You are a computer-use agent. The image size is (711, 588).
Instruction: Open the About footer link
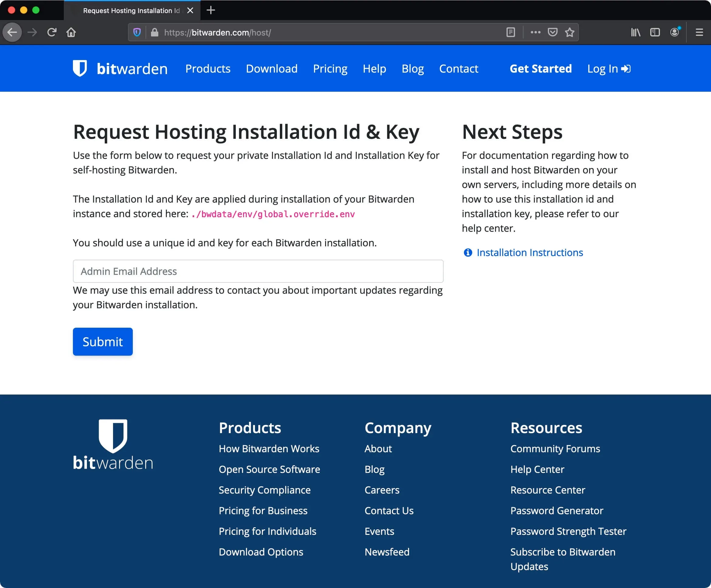point(378,449)
